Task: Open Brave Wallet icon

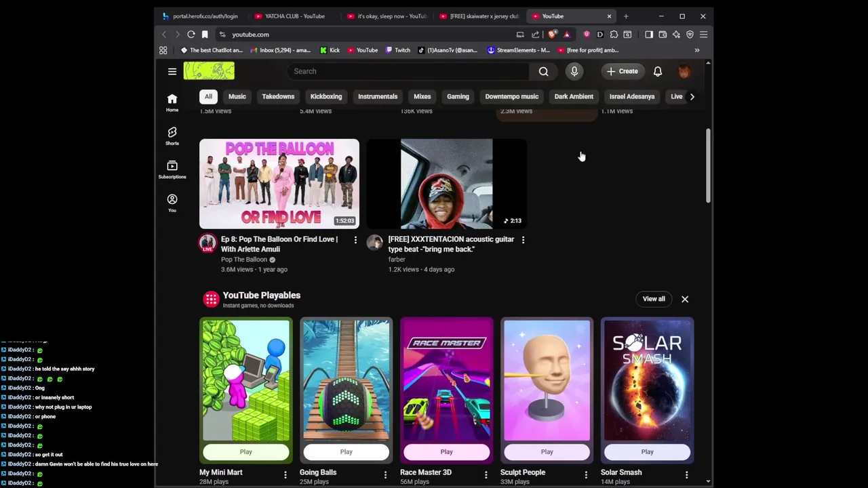Action: (663, 35)
